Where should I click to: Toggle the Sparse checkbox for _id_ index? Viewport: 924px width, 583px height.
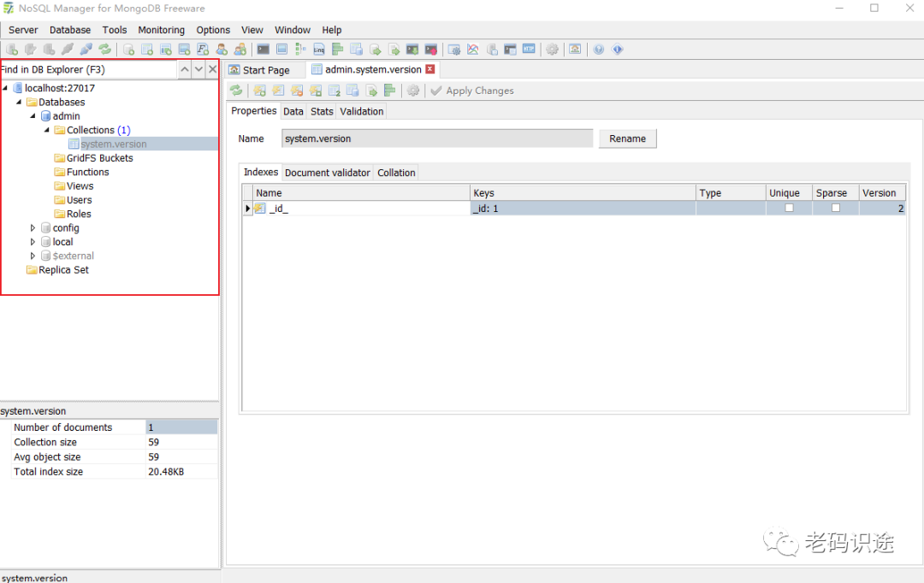836,208
